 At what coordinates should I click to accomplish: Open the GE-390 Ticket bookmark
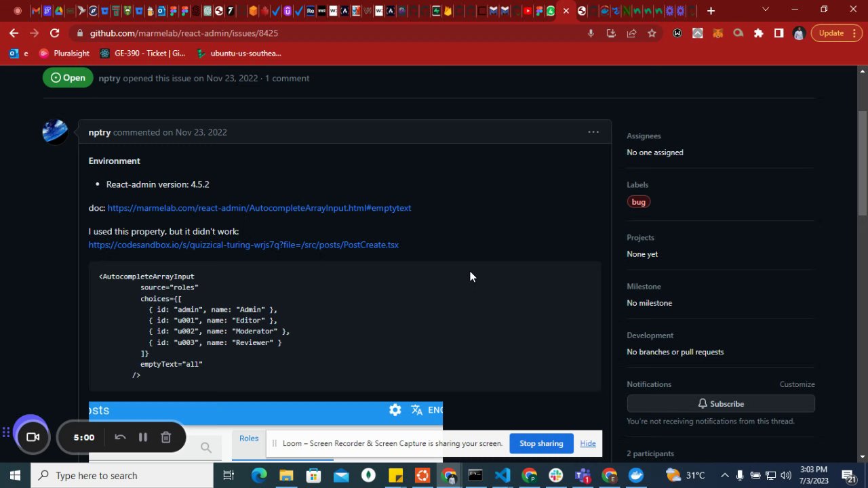[x=142, y=54]
